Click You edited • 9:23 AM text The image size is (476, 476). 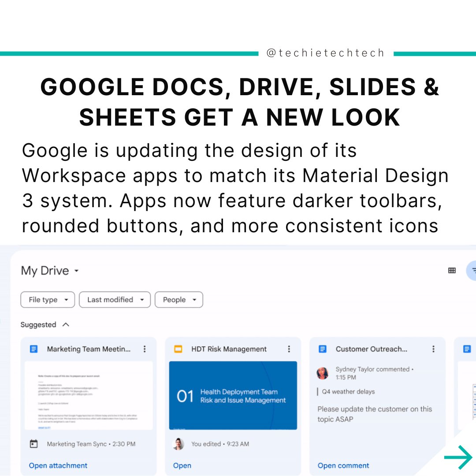[220, 444]
